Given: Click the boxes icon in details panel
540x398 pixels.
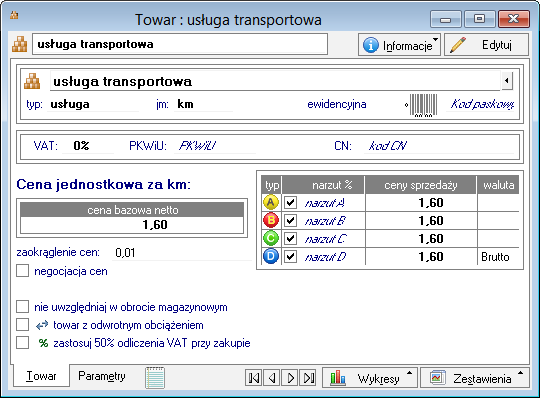Looking at the screenshot, I should click(x=32, y=81).
